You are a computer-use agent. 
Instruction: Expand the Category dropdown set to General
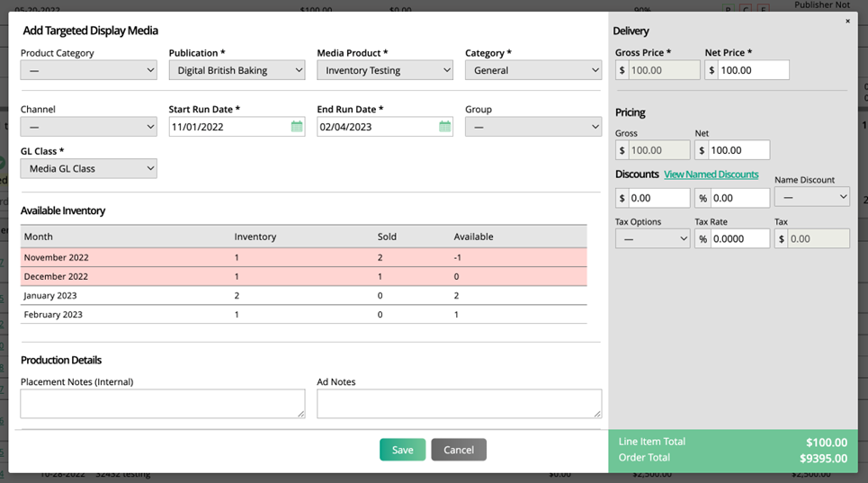click(x=532, y=70)
